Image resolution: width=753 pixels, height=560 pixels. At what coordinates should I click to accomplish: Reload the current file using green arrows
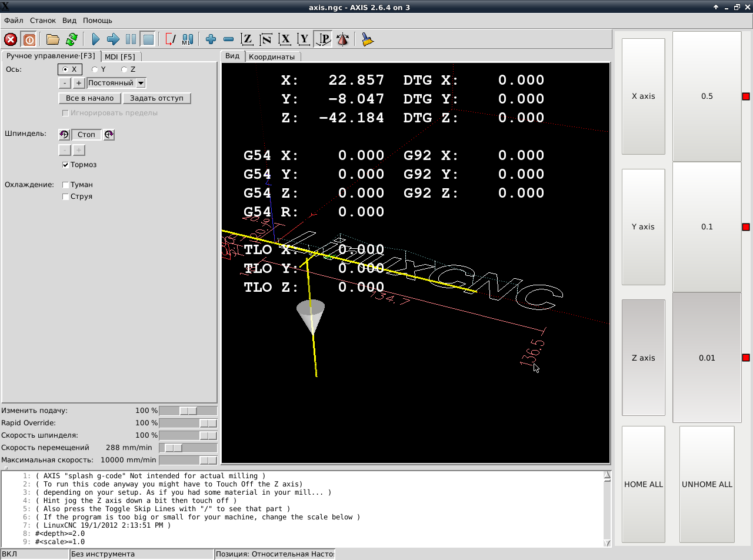[71, 39]
